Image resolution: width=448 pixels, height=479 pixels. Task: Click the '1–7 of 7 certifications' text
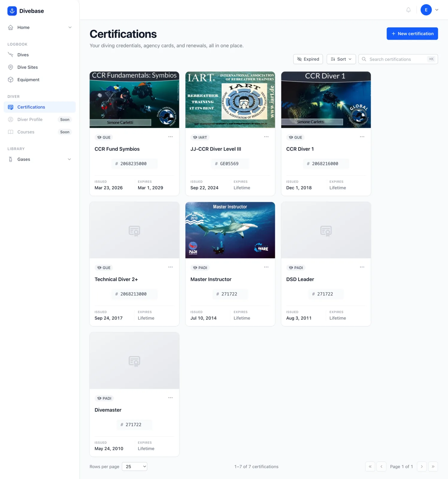(x=256, y=466)
